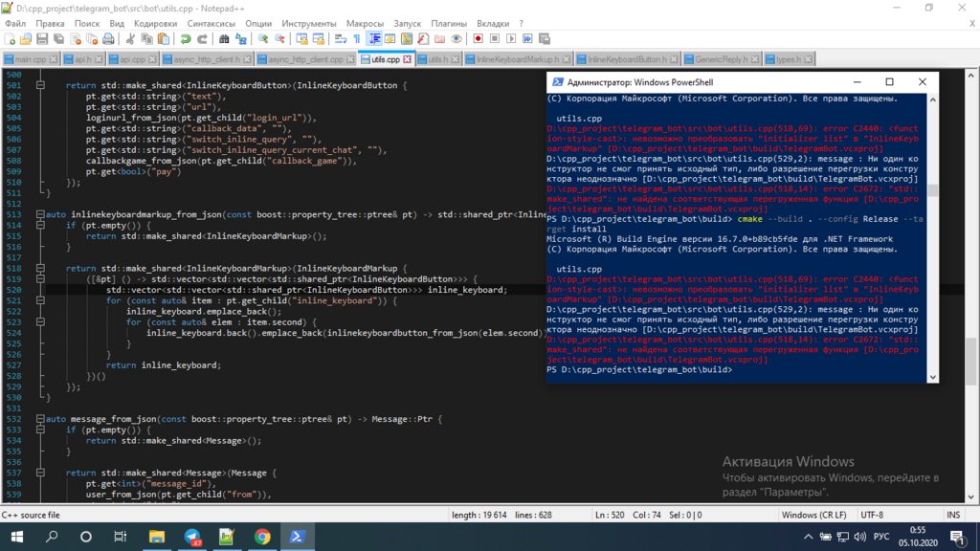This screenshot has height=551, width=980.
Task: Toggle Word wrap toolbar icon
Action: click(x=341, y=38)
